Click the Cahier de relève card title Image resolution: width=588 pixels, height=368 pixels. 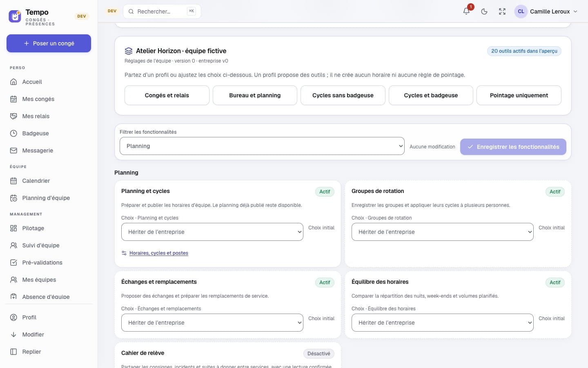[x=143, y=353]
